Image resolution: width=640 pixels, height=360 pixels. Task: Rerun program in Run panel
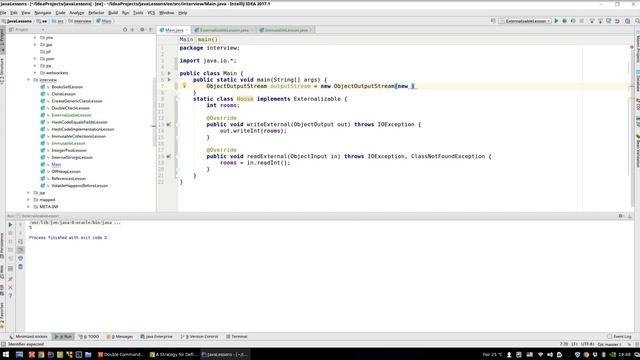click(11, 225)
